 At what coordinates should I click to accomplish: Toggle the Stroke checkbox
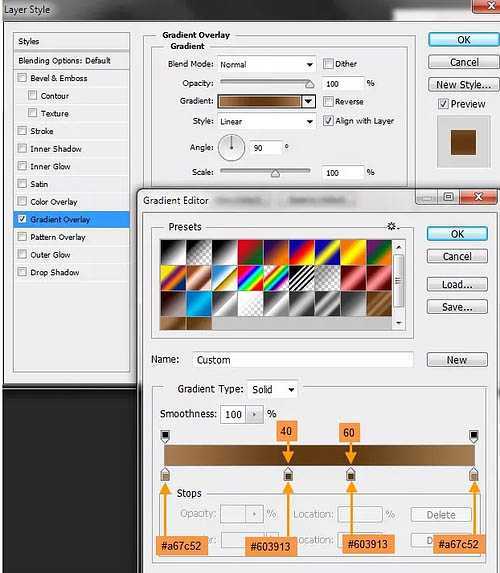coord(22,130)
